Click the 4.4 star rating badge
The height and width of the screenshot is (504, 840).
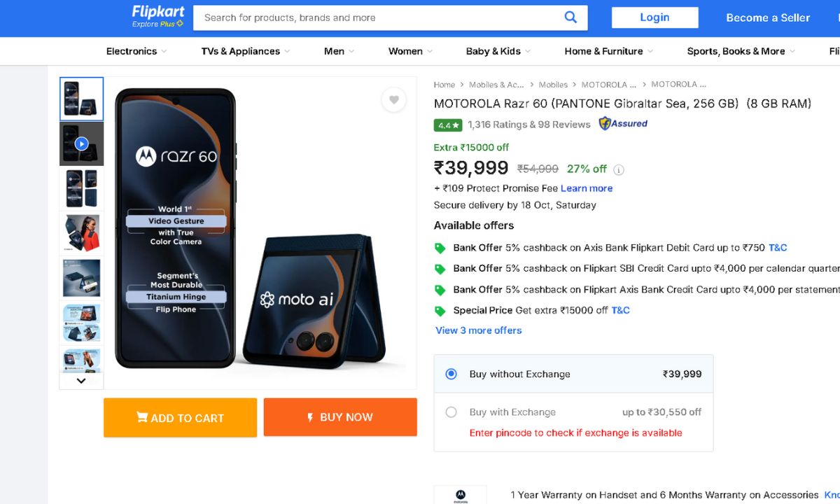(447, 125)
